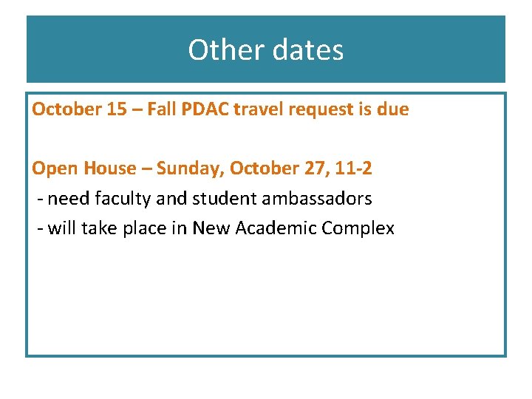The width and height of the screenshot is (532, 399).
Task: Click the word "New" before Academic
Action: [x=210, y=228]
